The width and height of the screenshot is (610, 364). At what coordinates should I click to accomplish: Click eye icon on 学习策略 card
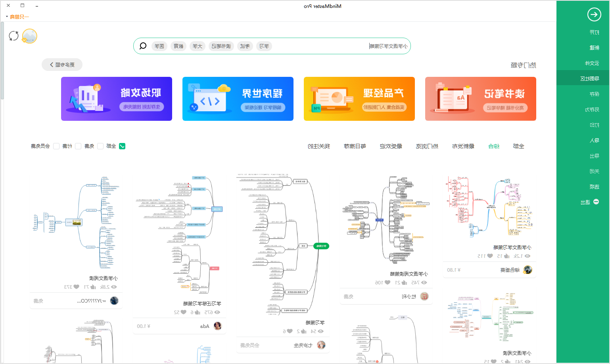pyautogui.click(x=320, y=332)
